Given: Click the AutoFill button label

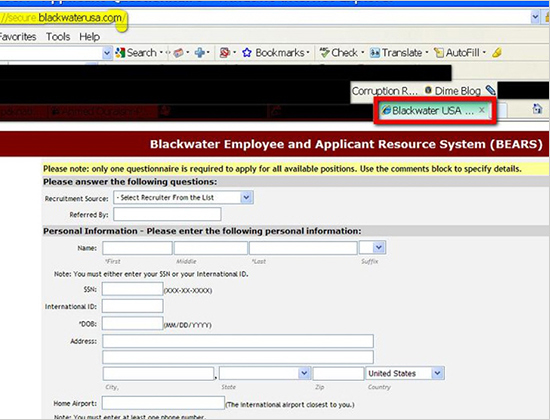Looking at the screenshot, I should pyautogui.click(x=462, y=53).
